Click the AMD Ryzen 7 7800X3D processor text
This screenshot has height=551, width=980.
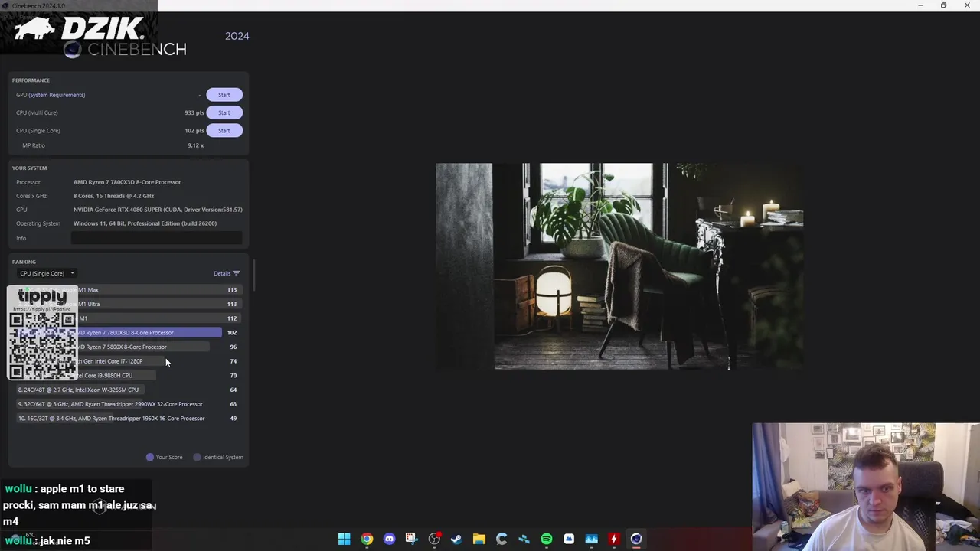pos(127,182)
